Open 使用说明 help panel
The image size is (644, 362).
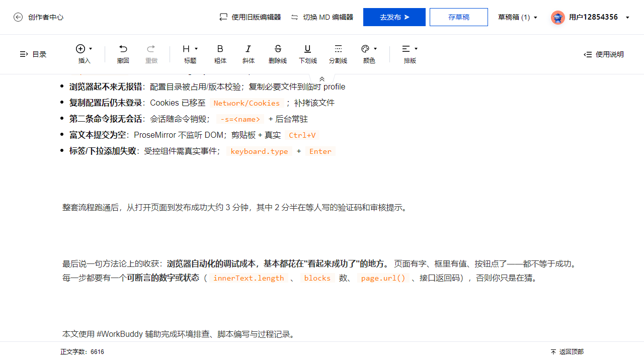coord(604,54)
